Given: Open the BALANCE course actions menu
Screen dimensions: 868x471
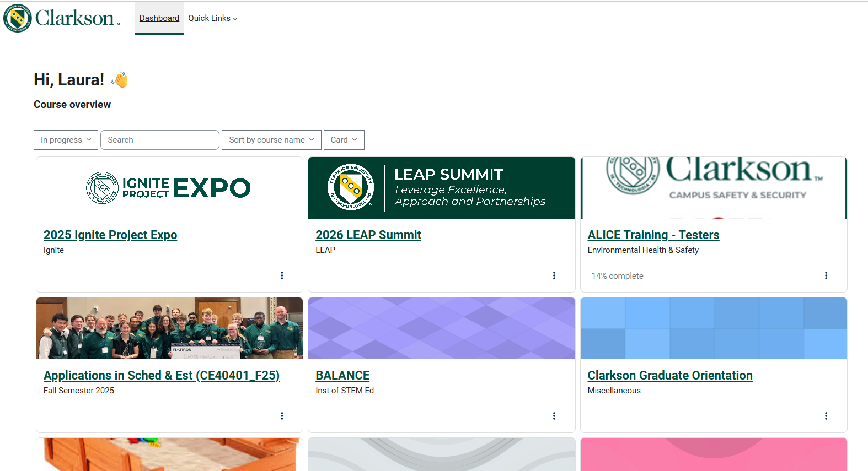Looking at the screenshot, I should click(554, 416).
